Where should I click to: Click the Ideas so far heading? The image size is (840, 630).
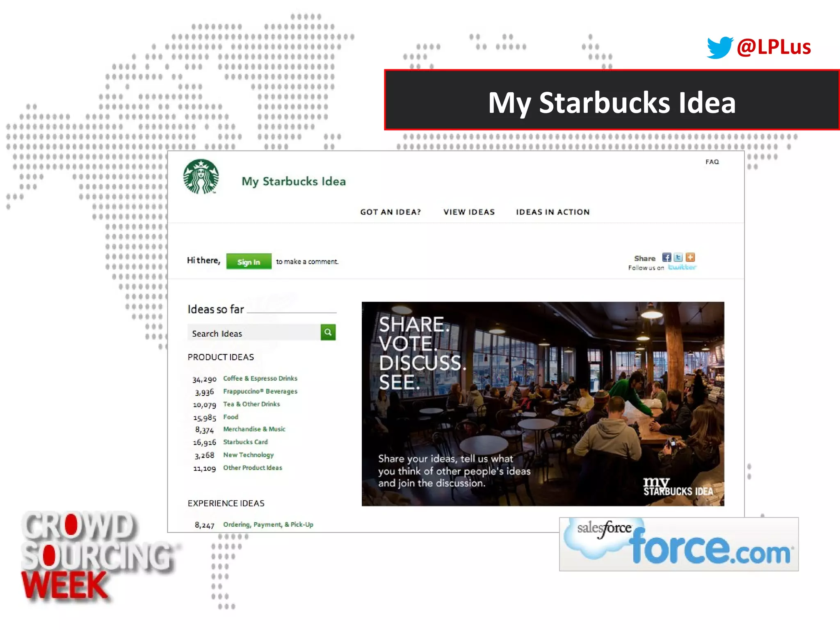[x=216, y=309]
